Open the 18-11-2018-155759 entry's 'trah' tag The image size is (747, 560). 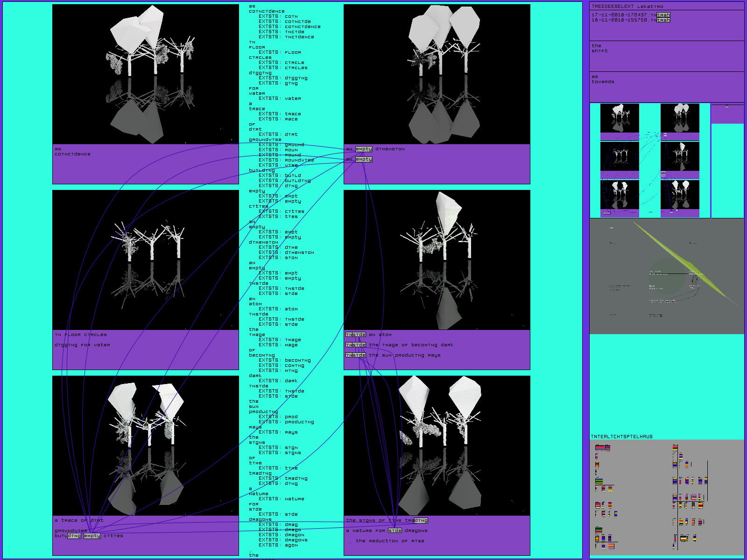[x=663, y=20]
